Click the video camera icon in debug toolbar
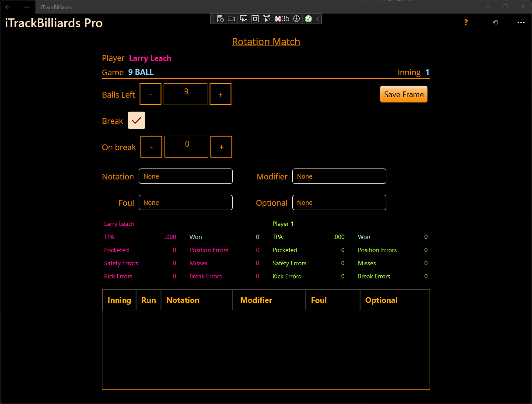Screen dimensions: 532x404 coord(232,19)
